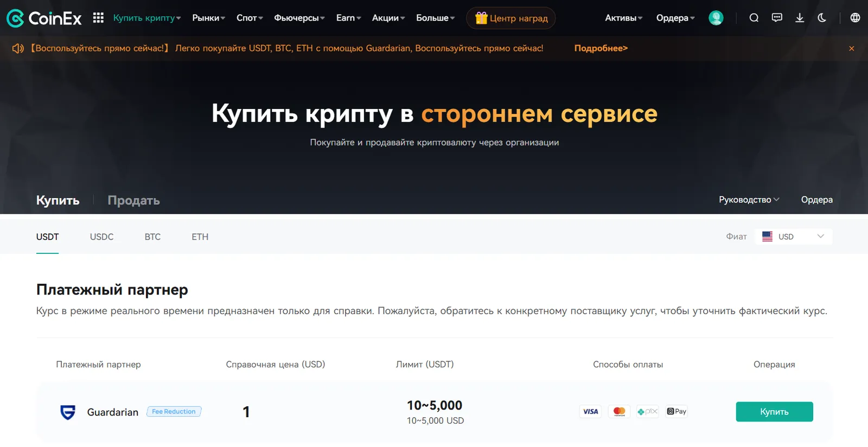Click the announcement speaker icon
This screenshot has height=447, width=868.
coord(18,48)
